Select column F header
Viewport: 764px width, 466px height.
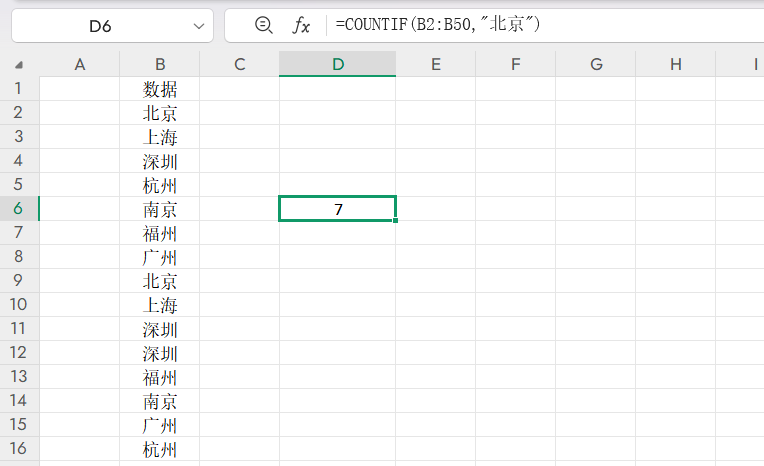click(x=516, y=64)
